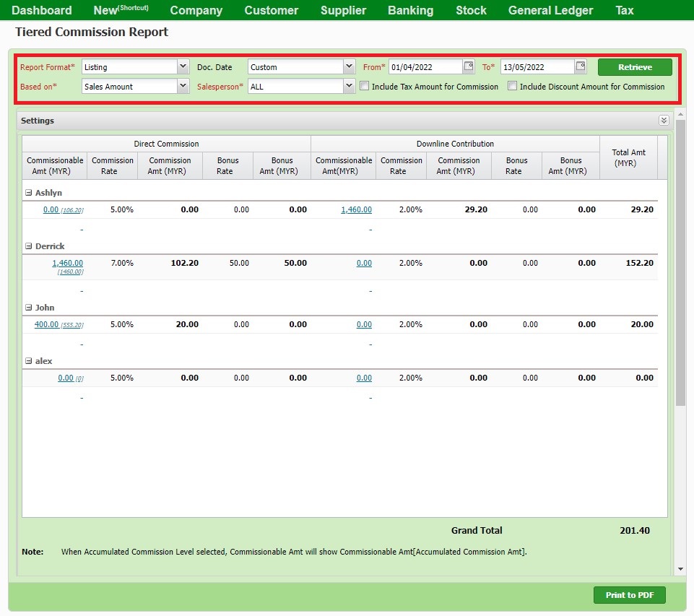Collapse the Derrick commission group
Viewport: 694px width, 616px height.
point(30,246)
